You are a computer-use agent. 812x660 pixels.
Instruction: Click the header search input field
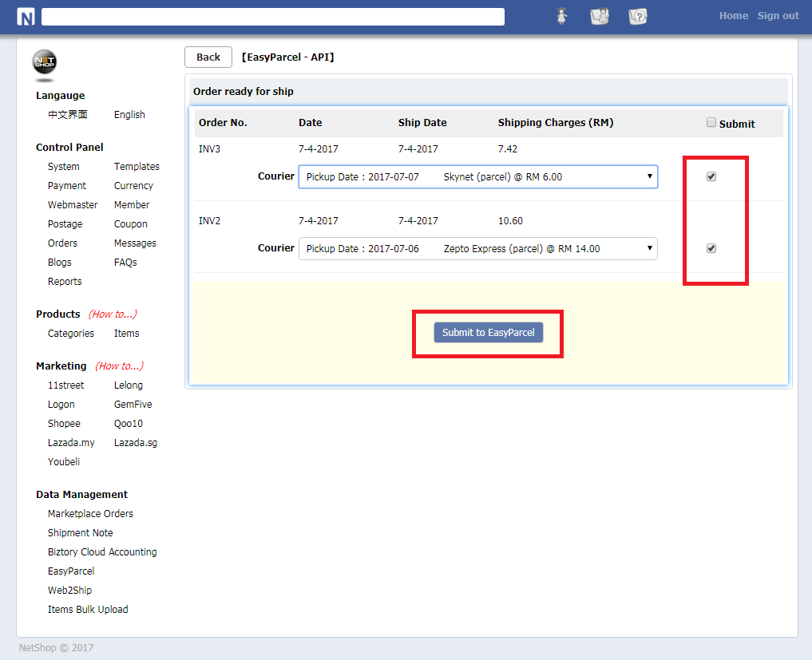[273, 17]
